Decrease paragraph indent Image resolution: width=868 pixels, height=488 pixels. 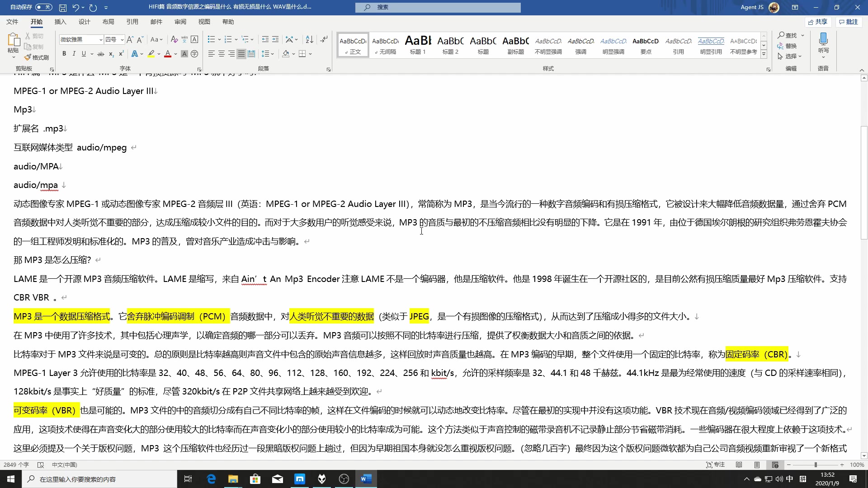click(x=265, y=40)
